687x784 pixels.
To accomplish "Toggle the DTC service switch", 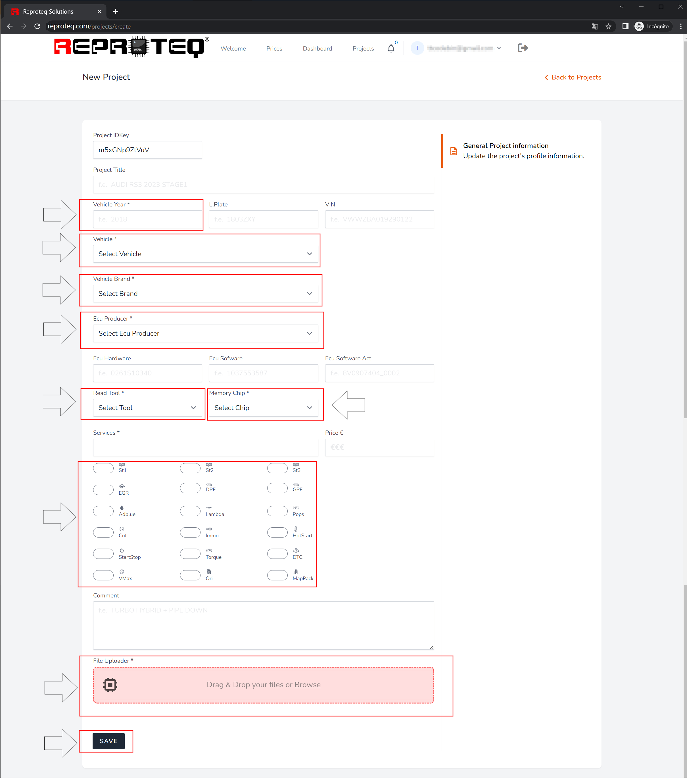I will pyautogui.click(x=277, y=554).
